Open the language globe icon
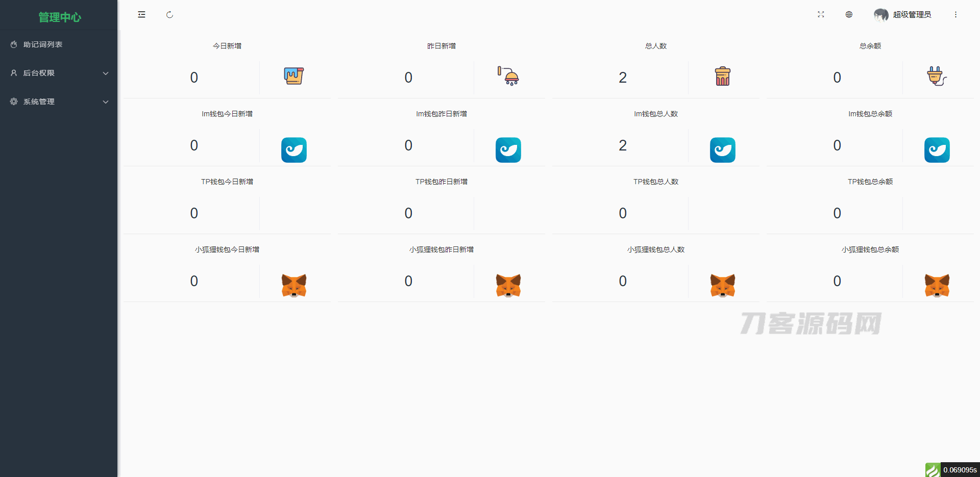Image resolution: width=980 pixels, height=477 pixels. [849, 14]
